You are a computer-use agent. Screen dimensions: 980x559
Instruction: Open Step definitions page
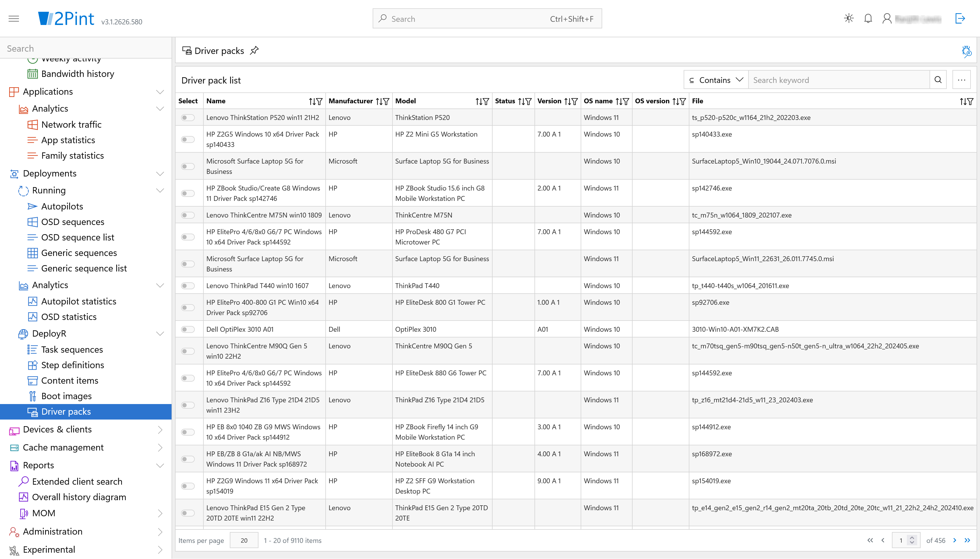click(x=73, y=365)
